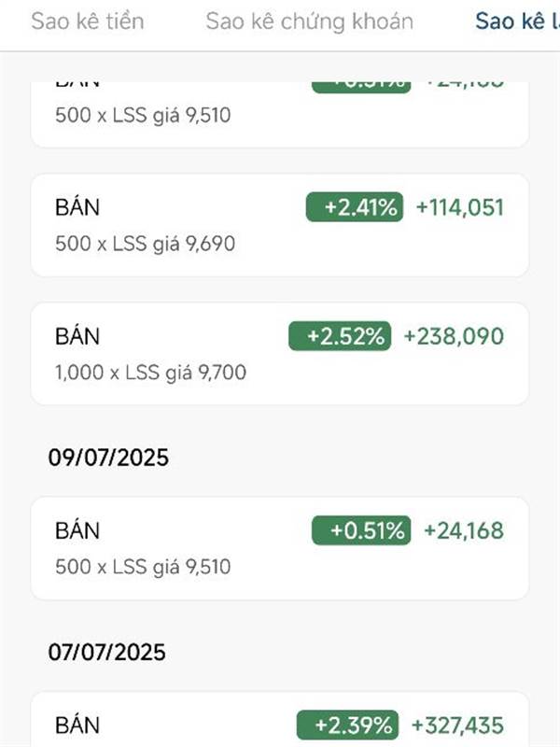Select the +24,168 profit amount

pyautogui.click(x=464, y=530)
